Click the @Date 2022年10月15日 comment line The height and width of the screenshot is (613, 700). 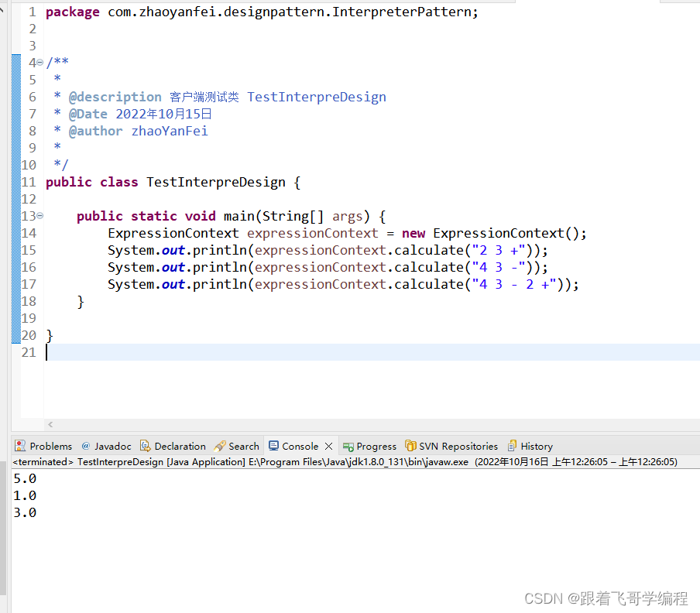pyautogui.click(x=139, y=115)
